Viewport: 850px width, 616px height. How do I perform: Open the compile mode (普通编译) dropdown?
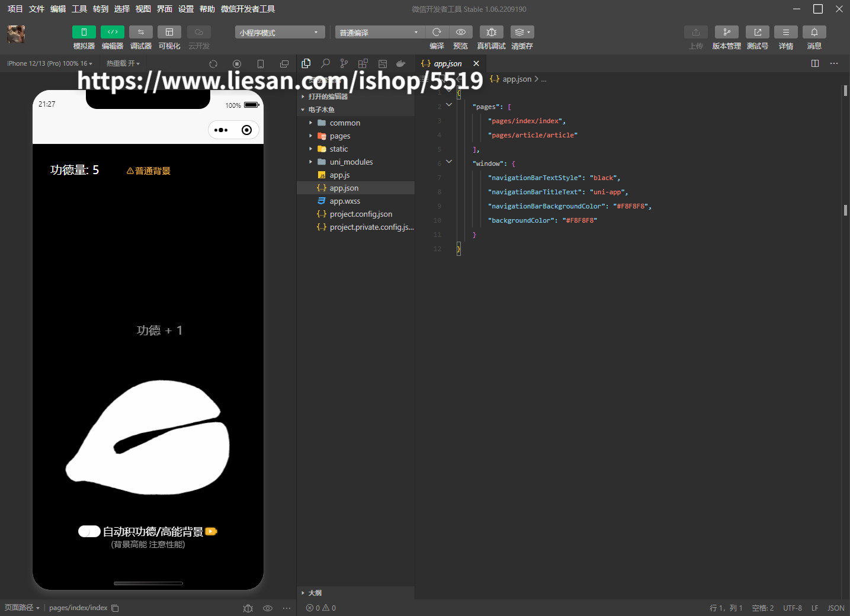[x=380, y=32]
